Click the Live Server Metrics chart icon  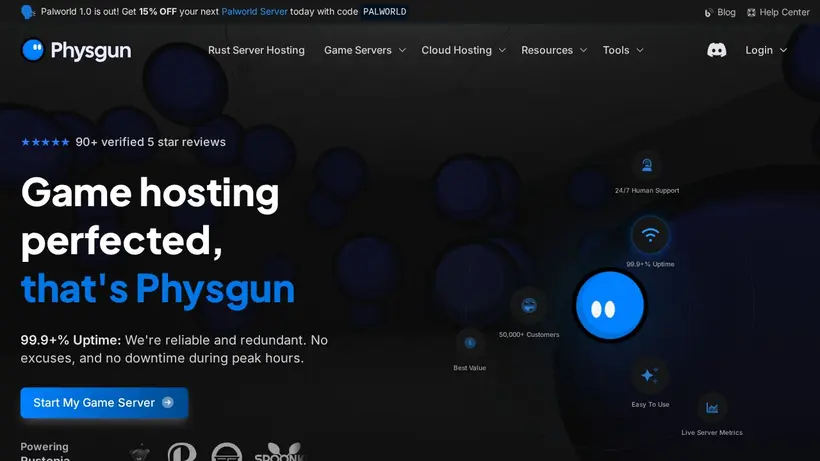click(x=712, y=408)
